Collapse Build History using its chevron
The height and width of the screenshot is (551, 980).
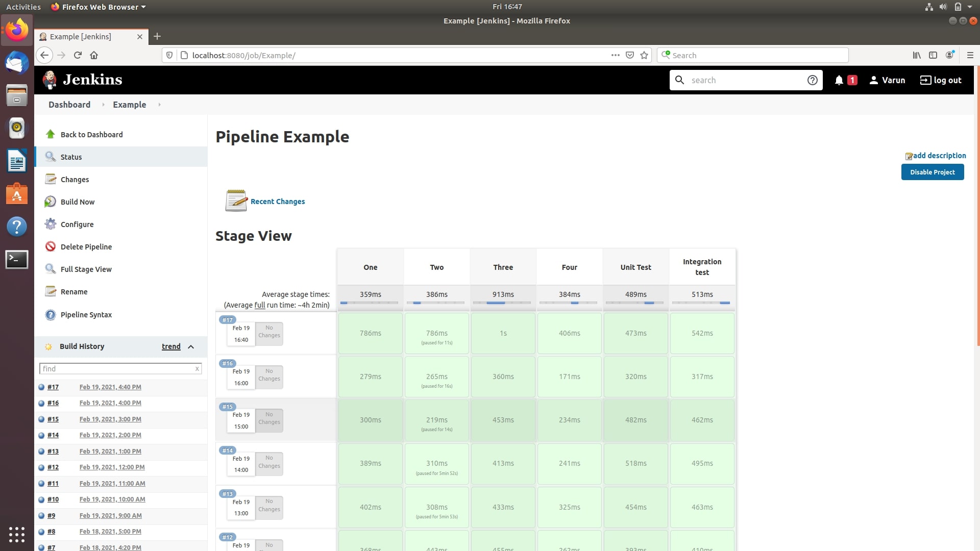pos(191,346)
